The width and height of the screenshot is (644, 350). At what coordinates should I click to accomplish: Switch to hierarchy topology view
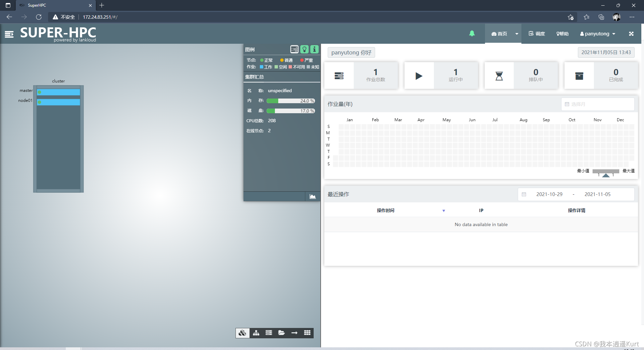pyautogui.click(x=256, y=333)
